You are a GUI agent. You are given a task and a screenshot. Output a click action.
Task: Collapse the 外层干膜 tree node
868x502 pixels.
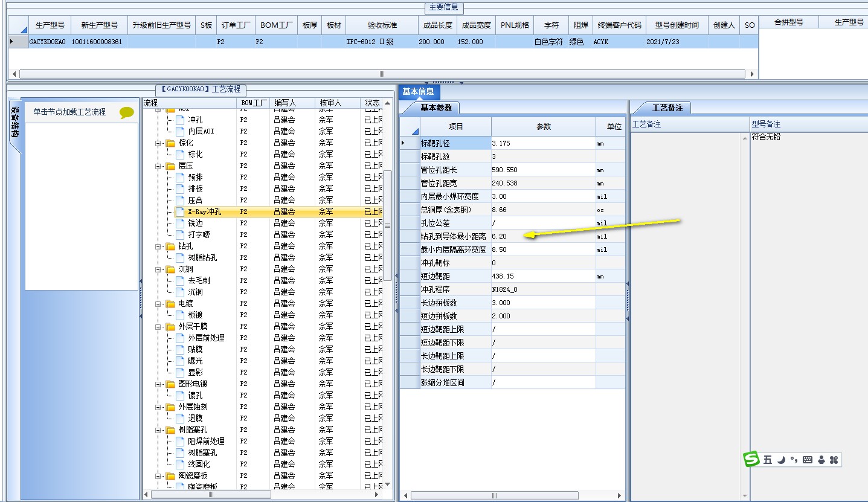click(x=159, y=327)
